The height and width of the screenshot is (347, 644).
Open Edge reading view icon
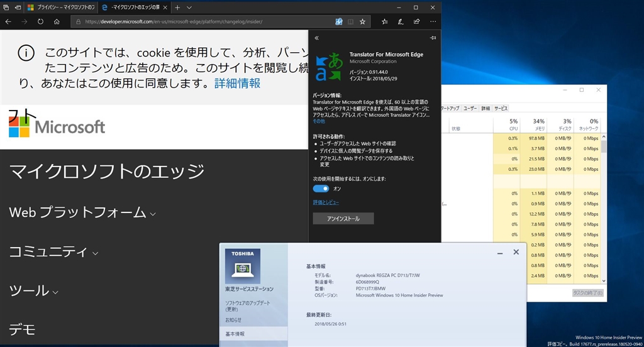coord(350,21)
